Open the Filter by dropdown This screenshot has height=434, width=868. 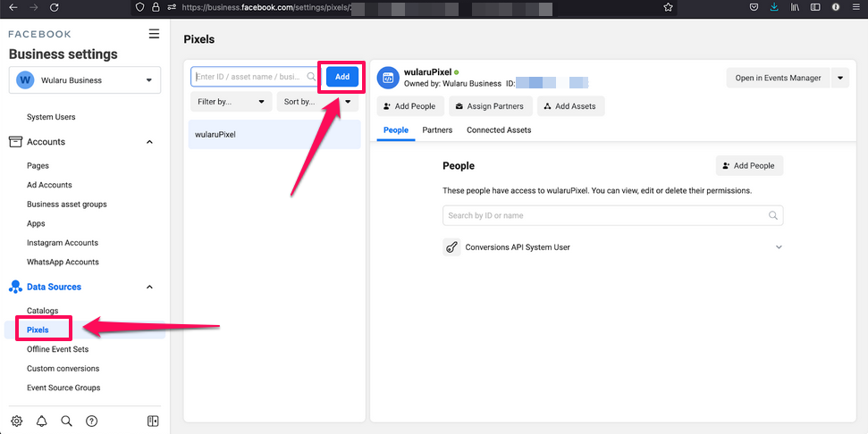[x=232, y=102]
